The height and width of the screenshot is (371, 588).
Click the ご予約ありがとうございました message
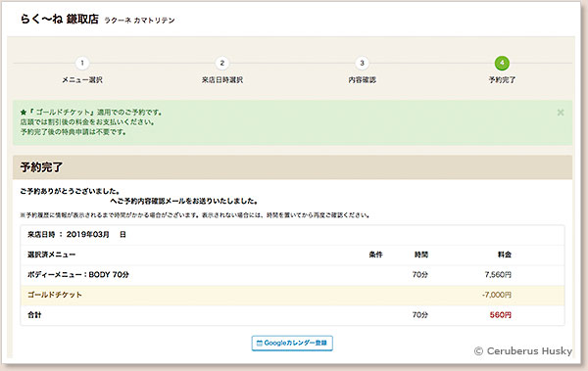[70, 191]
